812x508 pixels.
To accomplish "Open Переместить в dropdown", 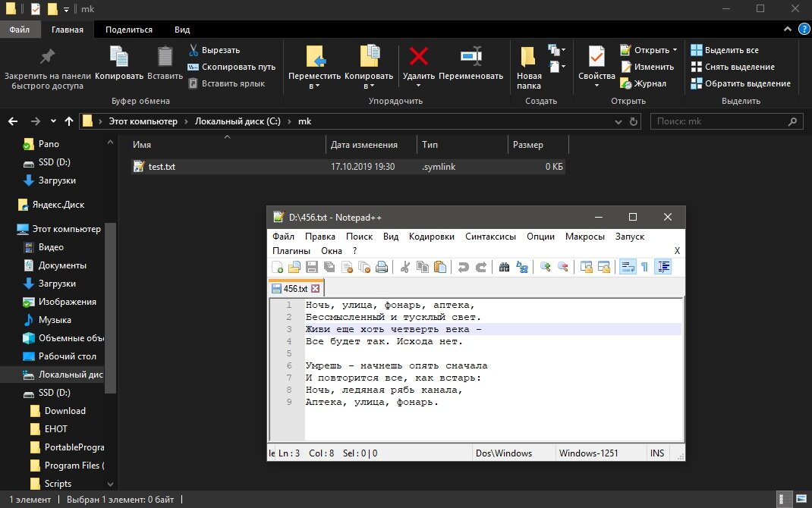I will tap(314, 67).
